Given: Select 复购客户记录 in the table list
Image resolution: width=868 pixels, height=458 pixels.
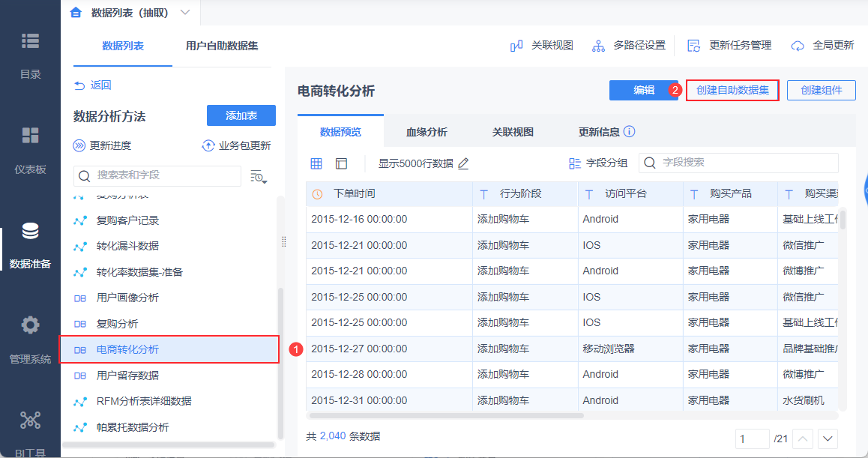Looking at the screenshot, I should coord(127,220).
